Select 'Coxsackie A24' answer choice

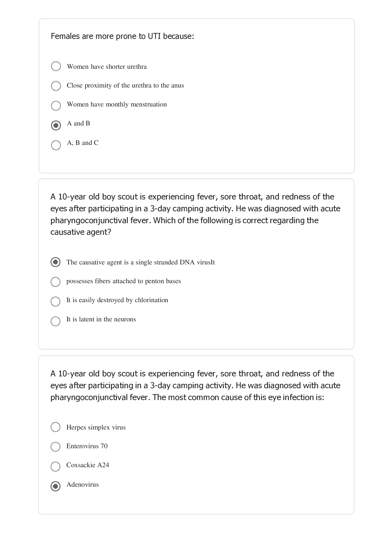click(56, 466)
